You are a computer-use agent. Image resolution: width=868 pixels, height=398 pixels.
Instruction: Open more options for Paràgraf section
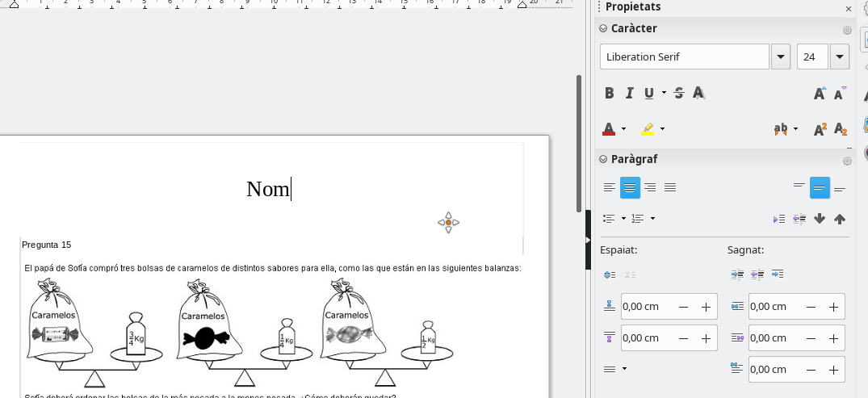(846, 161)
